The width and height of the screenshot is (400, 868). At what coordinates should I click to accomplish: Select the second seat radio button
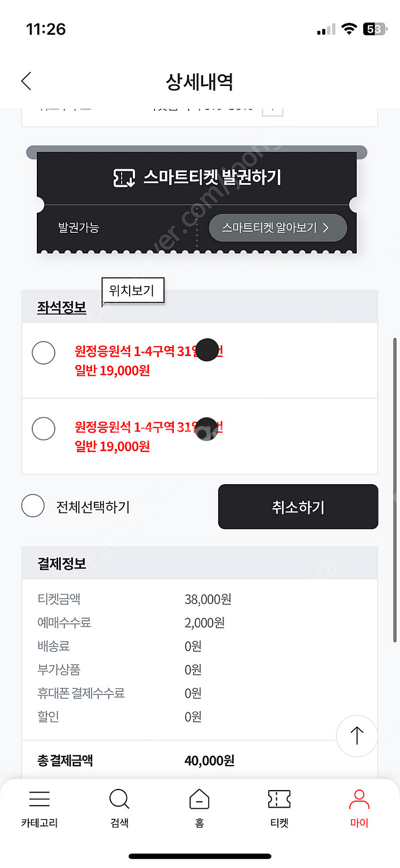[44, 429]
